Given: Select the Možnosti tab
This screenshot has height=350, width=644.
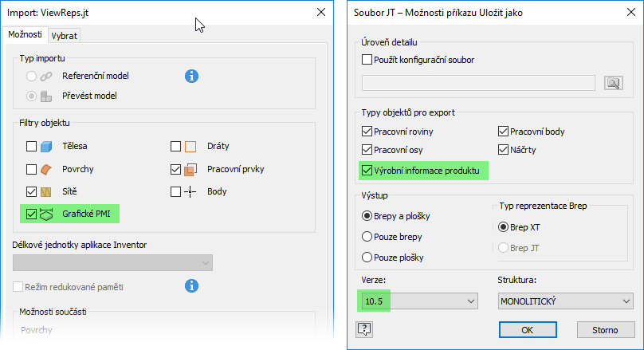Looking at the screenshot, I should [x=25, y=35].
